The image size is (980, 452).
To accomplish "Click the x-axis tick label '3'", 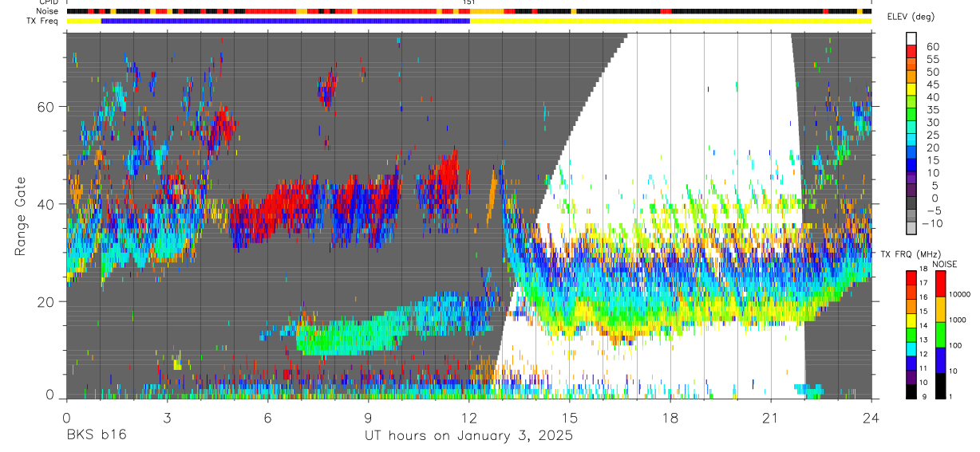I will (167, 417).
